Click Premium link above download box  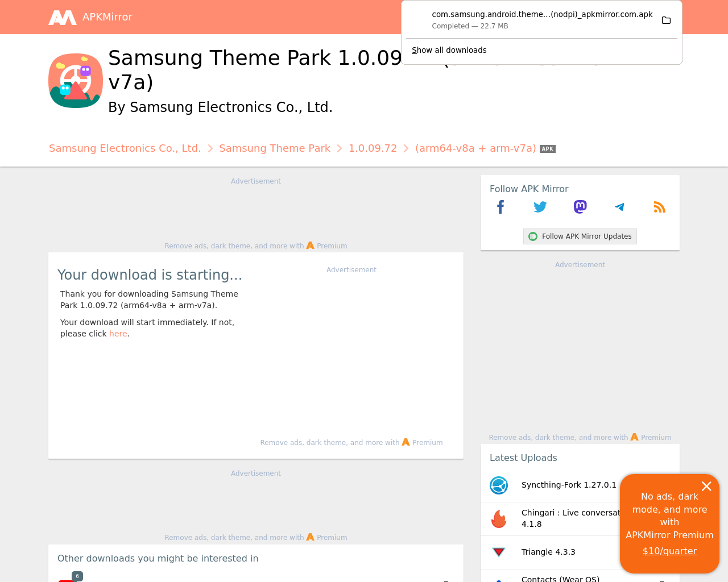pos(326,246)
